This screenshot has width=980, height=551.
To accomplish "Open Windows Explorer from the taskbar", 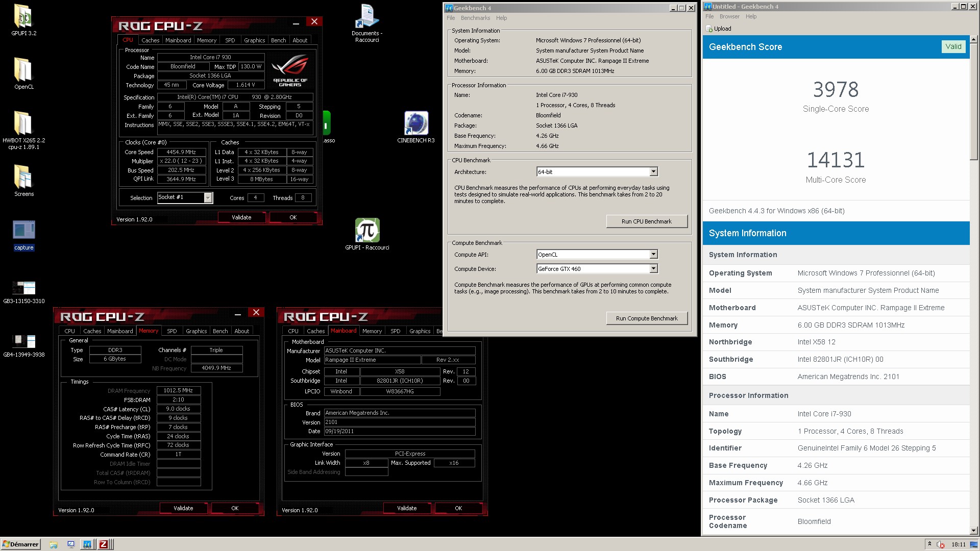I will point(54,544).
